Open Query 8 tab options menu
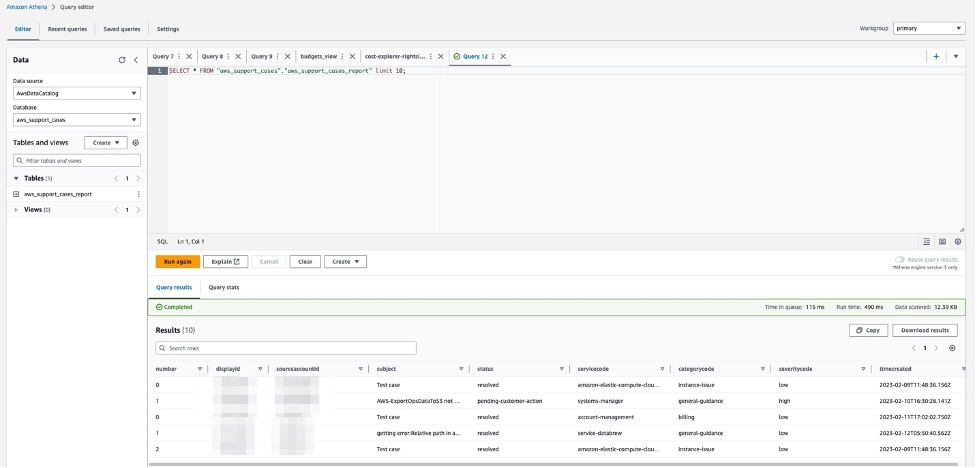 [229, 57]
